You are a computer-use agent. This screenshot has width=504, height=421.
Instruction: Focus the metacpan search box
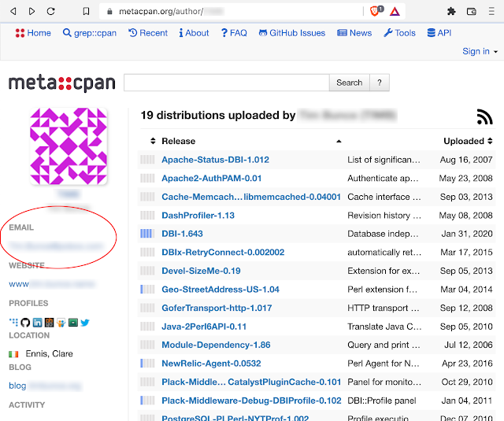(x=227, y=83)
